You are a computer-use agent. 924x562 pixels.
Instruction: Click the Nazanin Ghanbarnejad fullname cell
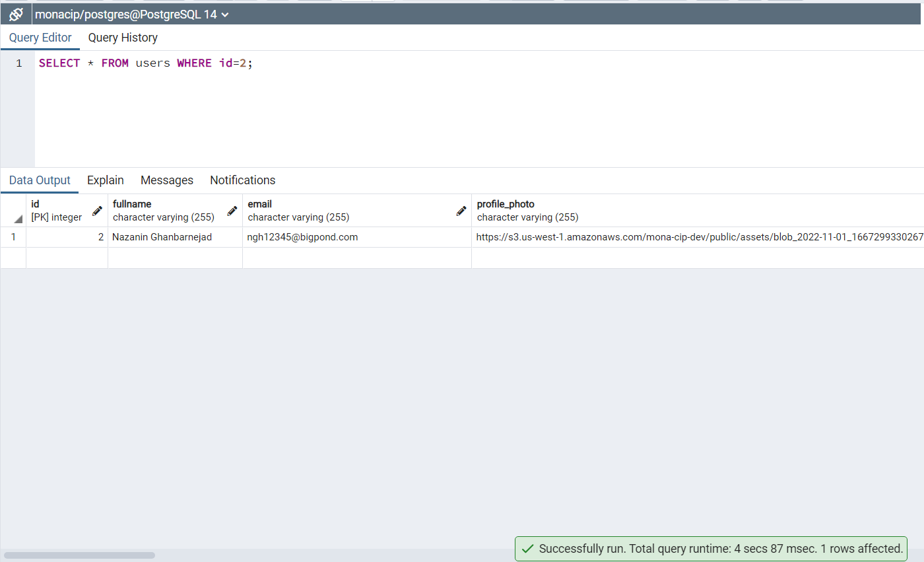click(x=162, y=237)
